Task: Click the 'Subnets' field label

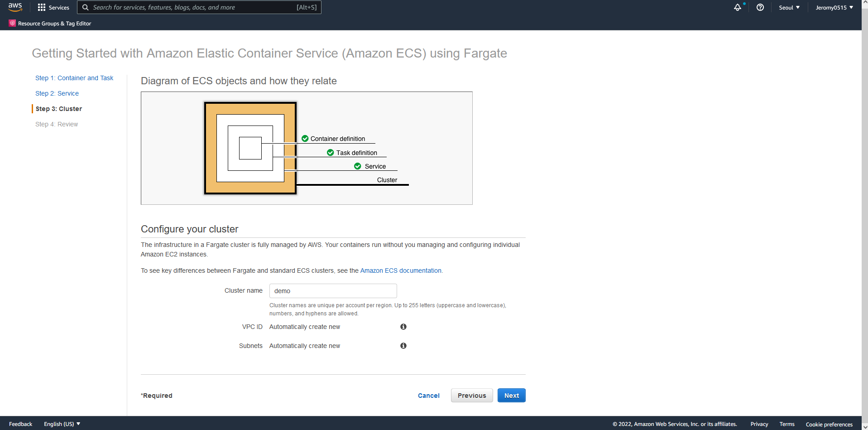Action: (251, 346)
